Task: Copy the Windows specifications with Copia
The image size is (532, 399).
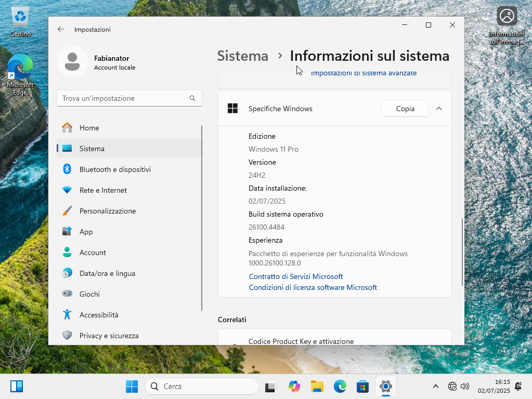Action: click(405, 109)
